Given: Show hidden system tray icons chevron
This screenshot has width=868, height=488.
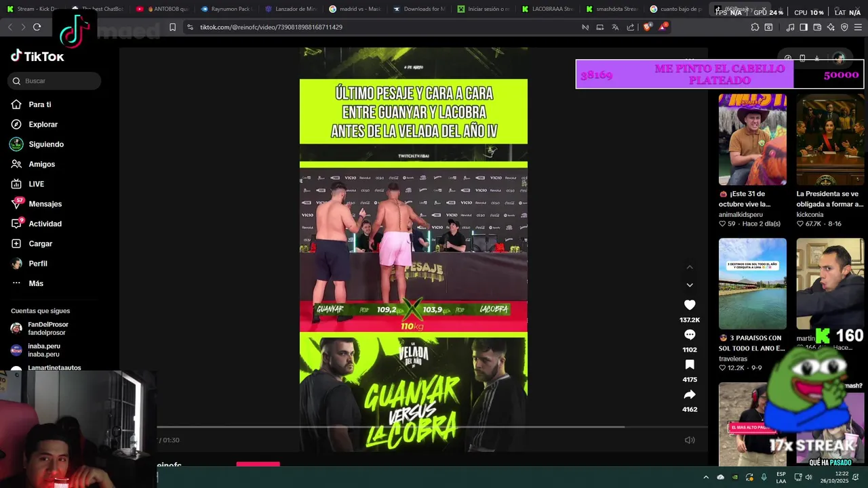Looking at the screenshot, I should [706, 477].
